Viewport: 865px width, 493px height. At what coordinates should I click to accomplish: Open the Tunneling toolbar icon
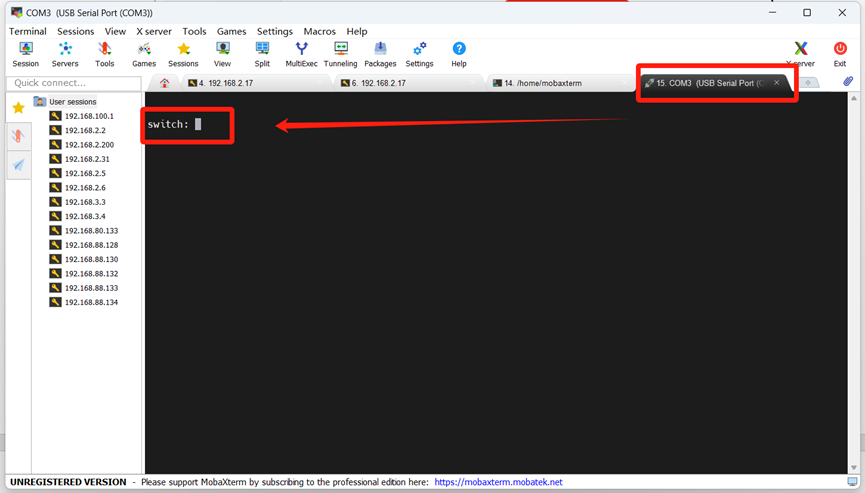[x=340, y=54]
